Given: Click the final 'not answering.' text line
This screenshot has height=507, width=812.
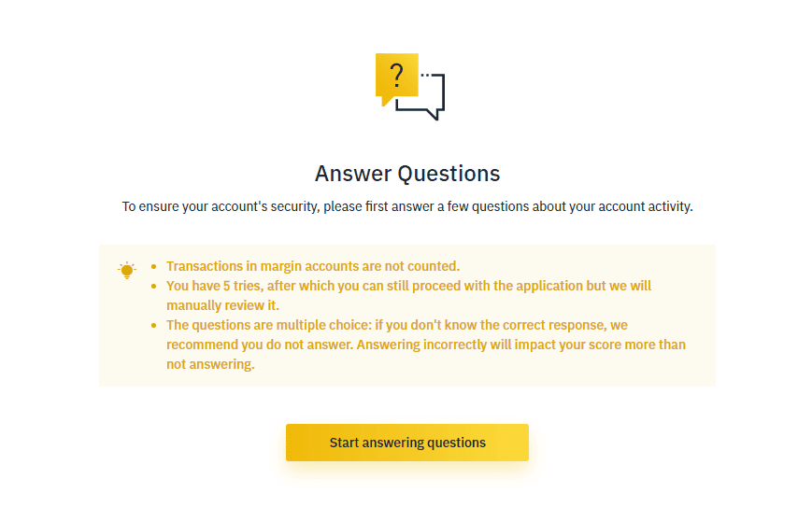Looking at the screenshot, I should (x=210, y=364).
